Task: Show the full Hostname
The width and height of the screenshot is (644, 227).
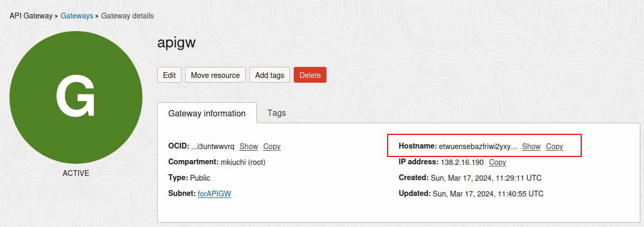Action: (x=532, y=146)
